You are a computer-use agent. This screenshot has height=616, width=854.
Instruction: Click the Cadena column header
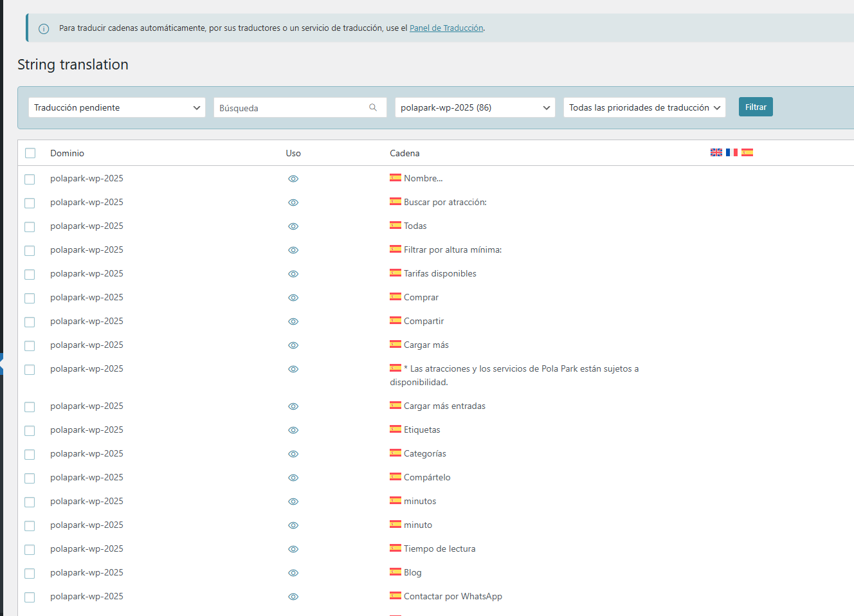pyautogui.click(x=404, y=153)
